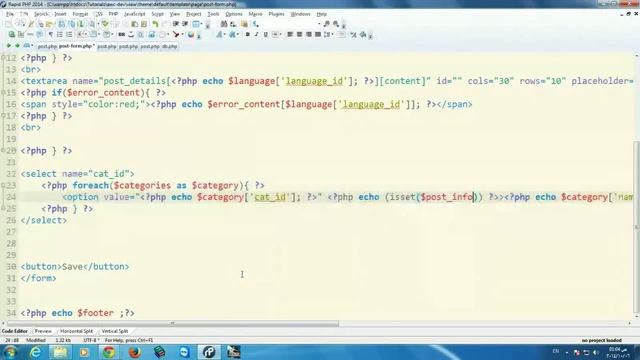Switch to the post-form.php file tab
Screen dimensions: 640x360
[76, 46]
